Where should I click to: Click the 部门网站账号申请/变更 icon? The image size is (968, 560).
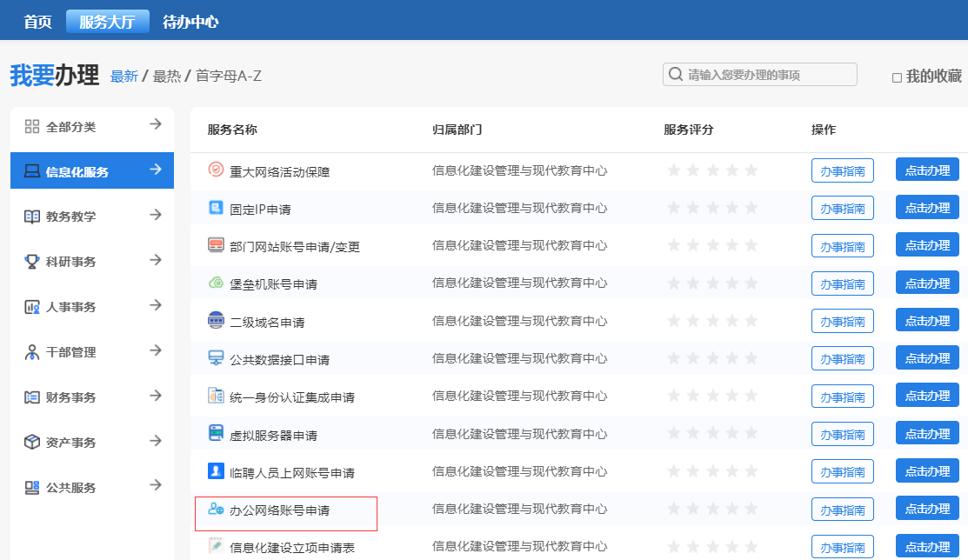pyautogui.click(x=216, y=245)
